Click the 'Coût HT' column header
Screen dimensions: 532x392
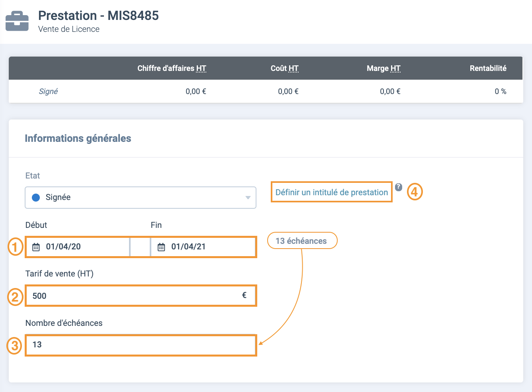[284, 69]
